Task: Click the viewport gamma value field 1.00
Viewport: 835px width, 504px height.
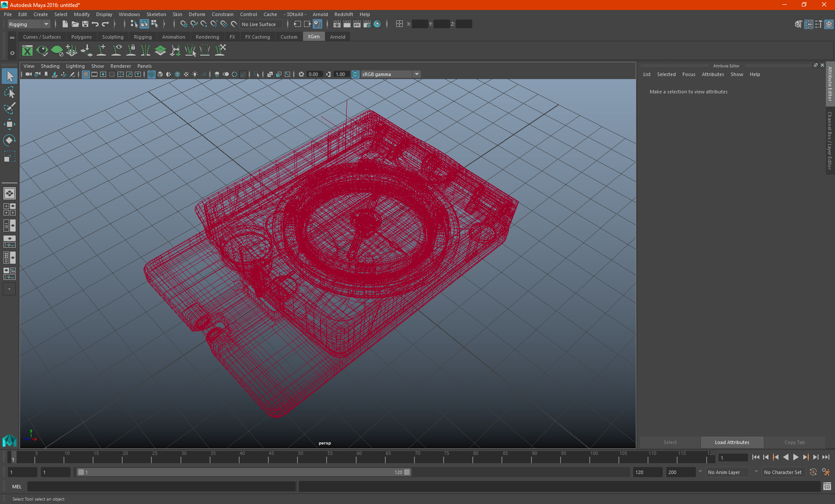Action: point(341,74)
